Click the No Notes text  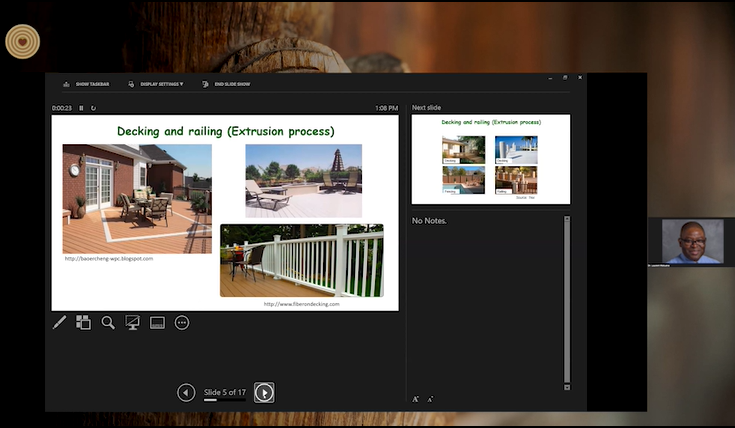429,220
